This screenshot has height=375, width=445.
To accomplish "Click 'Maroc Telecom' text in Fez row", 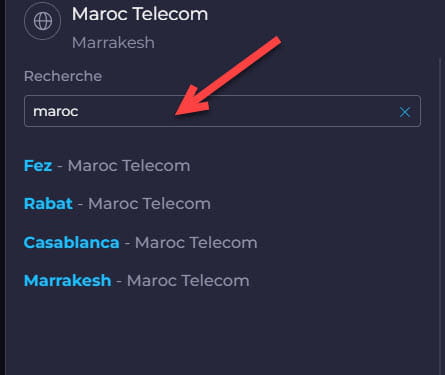I will pos(129,166).
